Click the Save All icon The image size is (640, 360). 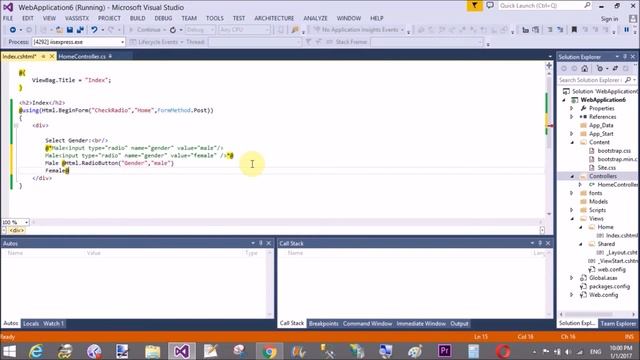80,30
